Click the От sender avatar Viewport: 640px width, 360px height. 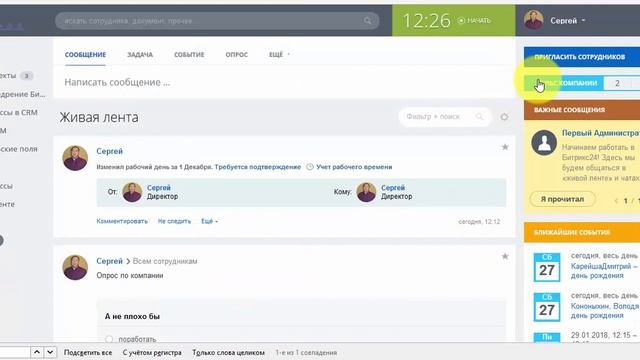pyautogui.click(x=132, y=192)
